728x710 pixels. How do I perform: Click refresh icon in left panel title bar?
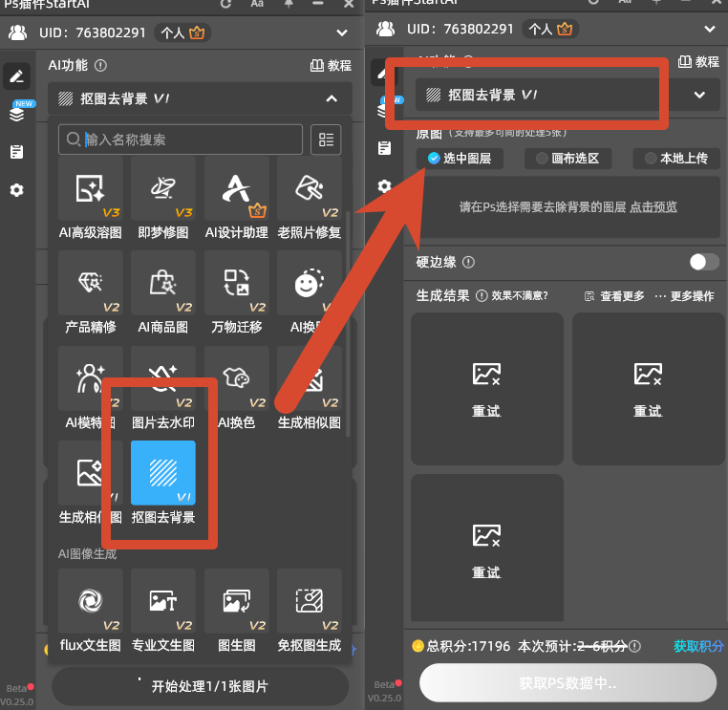pos(226,4)
